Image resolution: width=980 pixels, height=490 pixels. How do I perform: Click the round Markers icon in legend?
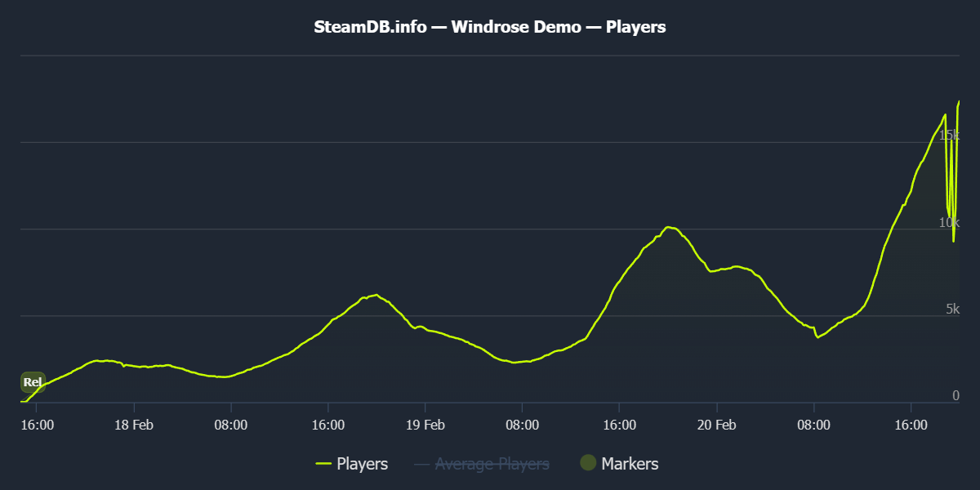click(x=589, y=463)
